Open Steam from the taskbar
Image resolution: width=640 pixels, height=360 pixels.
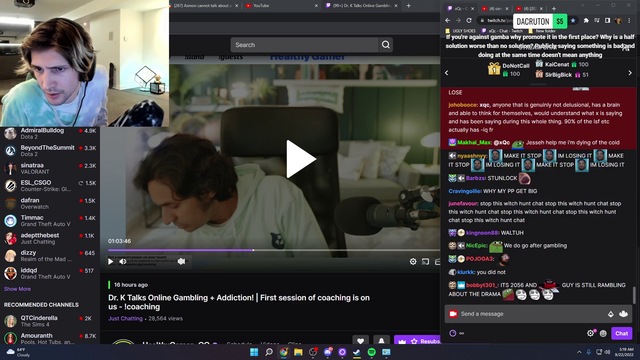click(x=357, y=352)
